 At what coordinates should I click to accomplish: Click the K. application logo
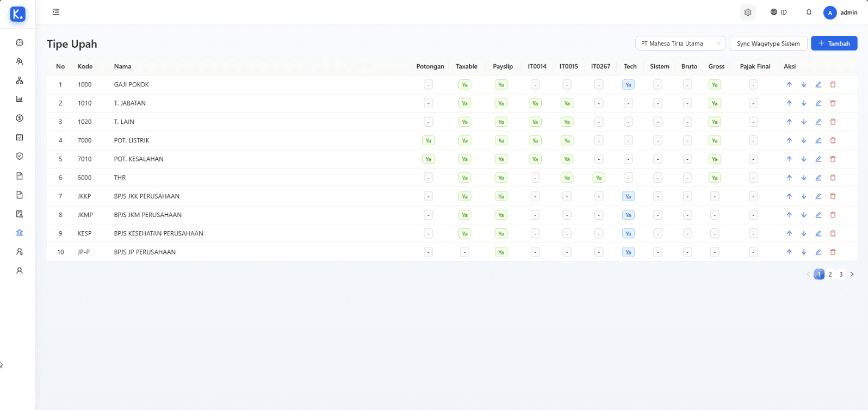[18, 14]
